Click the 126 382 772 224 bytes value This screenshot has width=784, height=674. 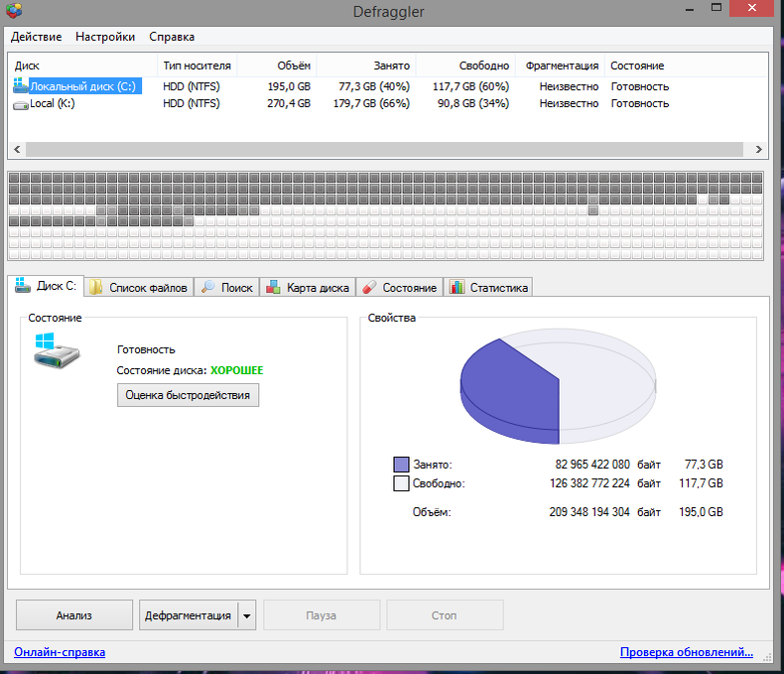click(x=590, y=483)
